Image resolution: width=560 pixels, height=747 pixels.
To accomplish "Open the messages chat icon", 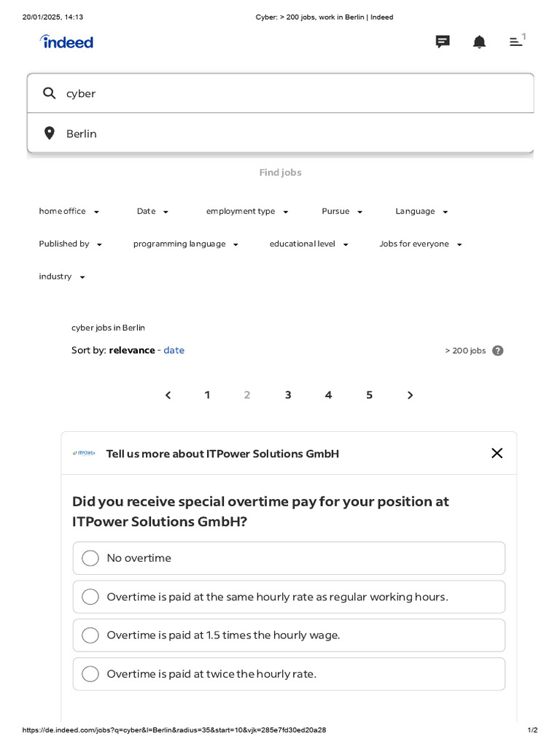I will click(x=443, y=42).
